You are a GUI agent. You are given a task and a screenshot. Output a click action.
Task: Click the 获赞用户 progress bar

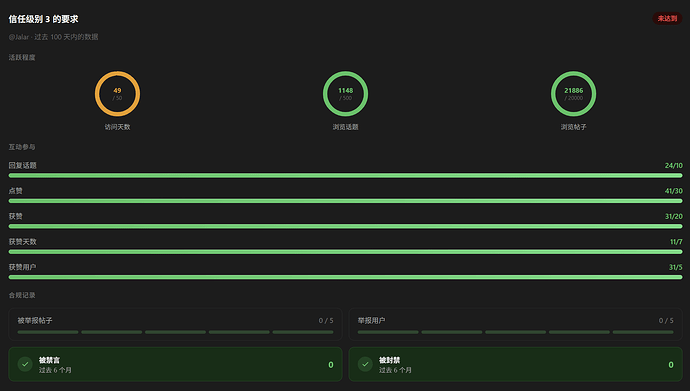(x=345, y=278)
